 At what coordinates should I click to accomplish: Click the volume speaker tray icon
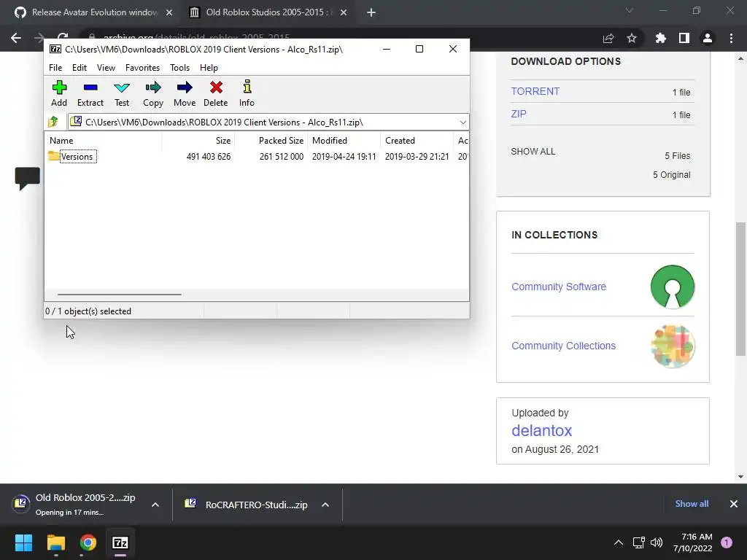coord(657,542)
